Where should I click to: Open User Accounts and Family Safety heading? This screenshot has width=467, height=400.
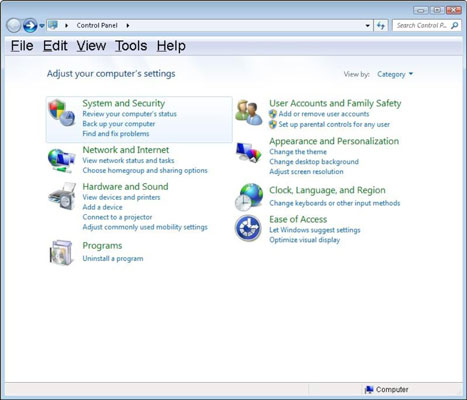click(335, 104)
